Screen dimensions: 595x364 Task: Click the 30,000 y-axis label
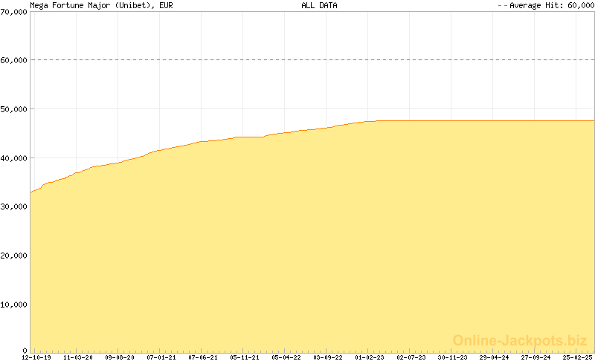14,207
